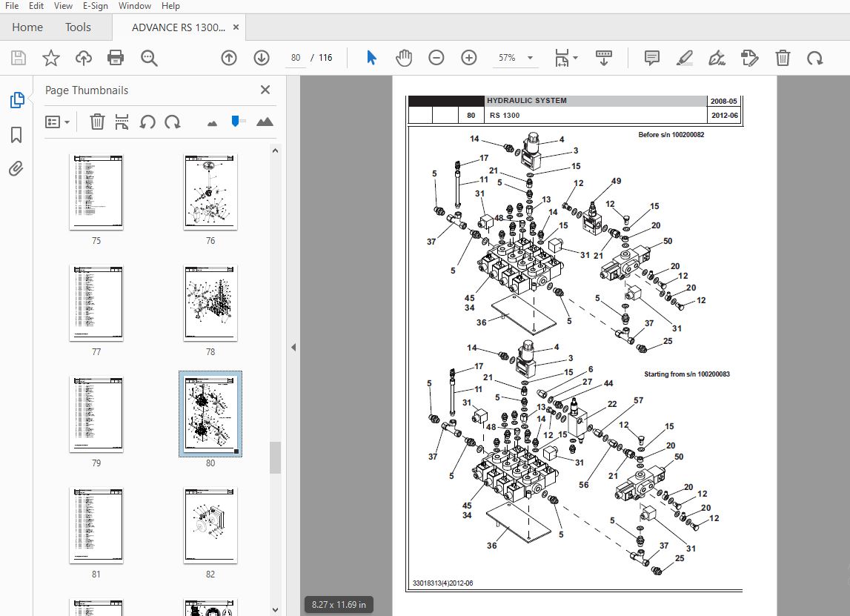This screenshot has height=616, width=850.
Task: Close the ADVANCE RS 1300 tab
Action: coord(236,27)
